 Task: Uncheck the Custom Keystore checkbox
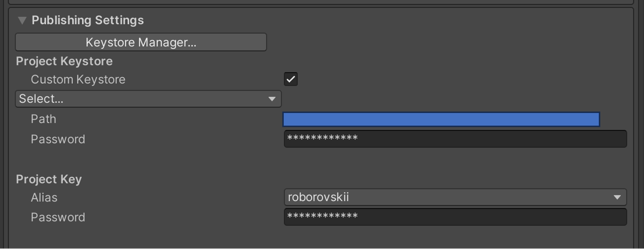coord(291,79)
